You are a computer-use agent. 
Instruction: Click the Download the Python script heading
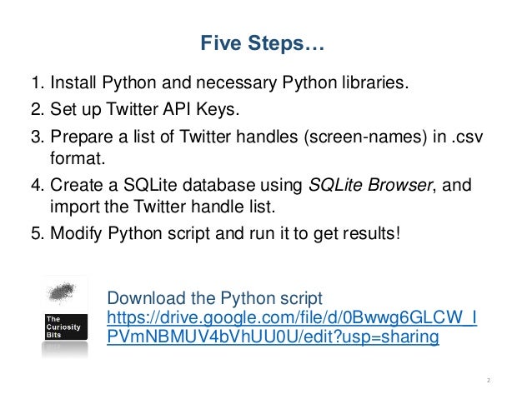coord(214,298)
